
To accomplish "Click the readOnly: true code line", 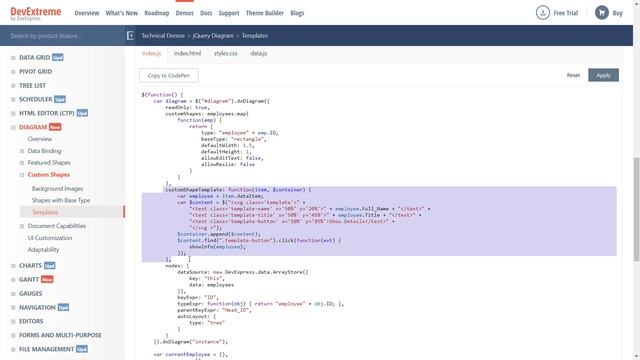I will tap(187, 107).
